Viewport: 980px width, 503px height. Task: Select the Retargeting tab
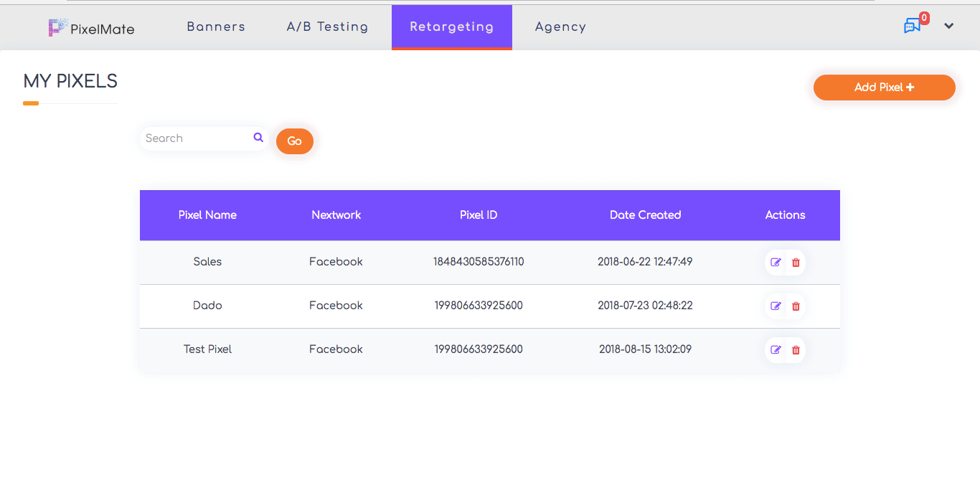tap(452, 27)
